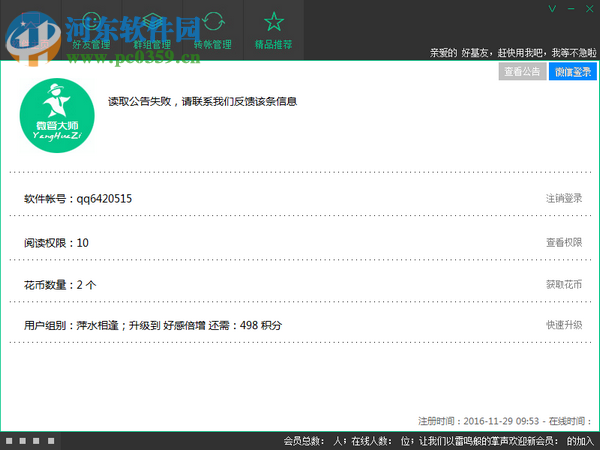Click the green 微管大师 round logo
The height and width of the screenshot is (450, 600).
click(57, 116)
